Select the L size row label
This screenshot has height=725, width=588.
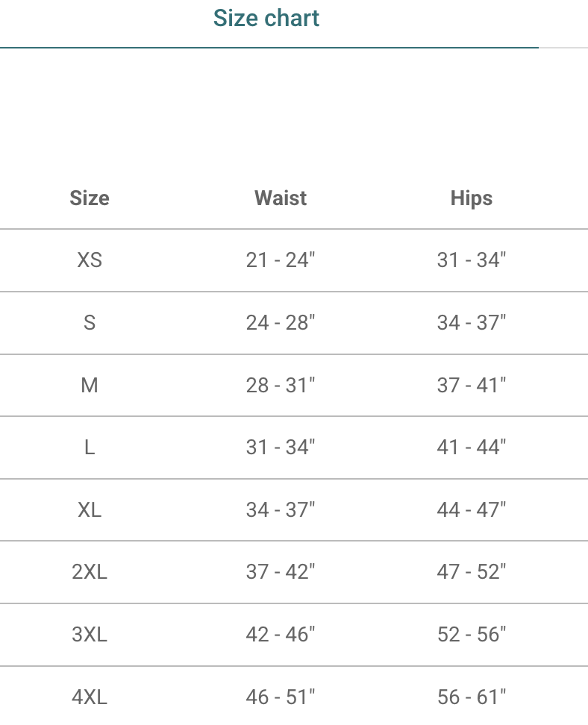[90, 448]
